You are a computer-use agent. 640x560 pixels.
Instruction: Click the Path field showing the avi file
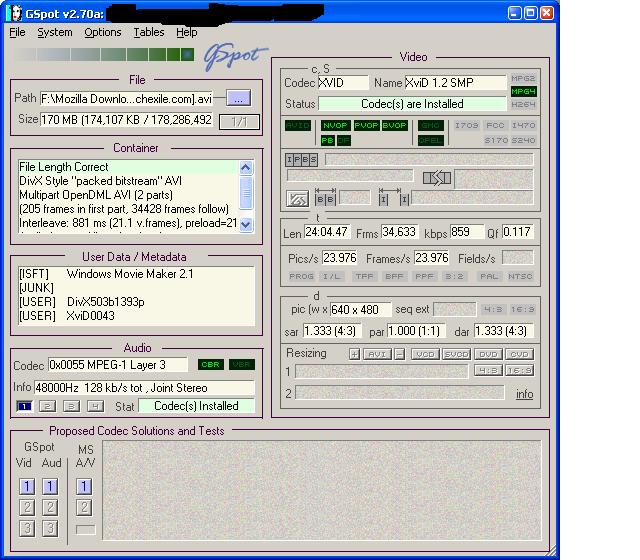pos(126,98)
